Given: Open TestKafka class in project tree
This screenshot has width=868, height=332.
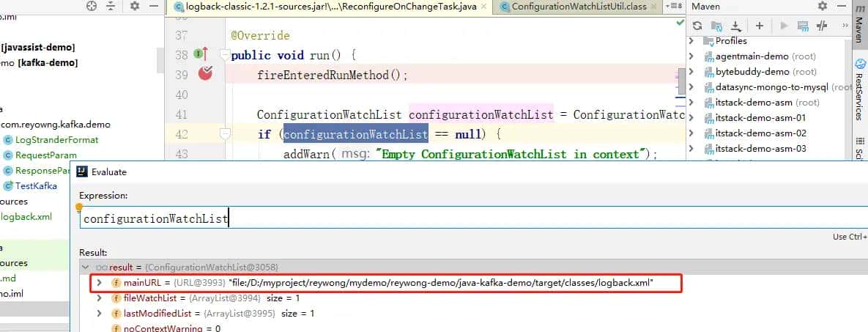Looking at the screenshot, I should (36, 186).
